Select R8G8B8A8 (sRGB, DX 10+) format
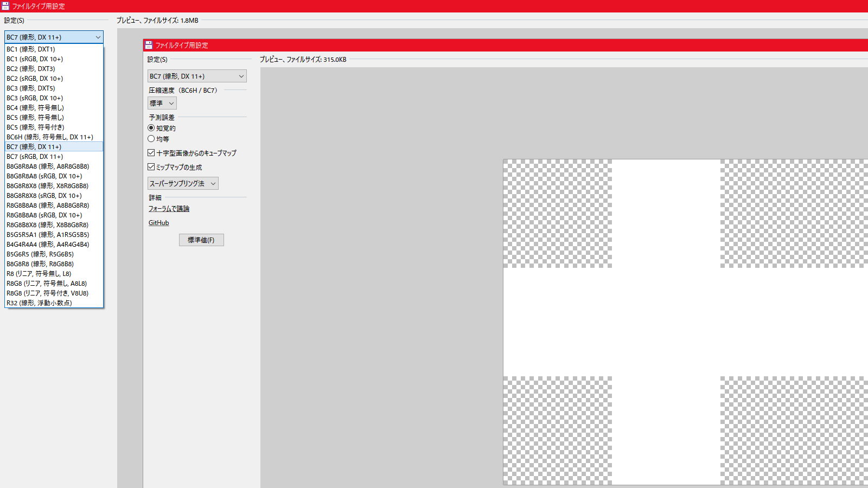Viewport: 868px width, 488px height. [54, 215]
